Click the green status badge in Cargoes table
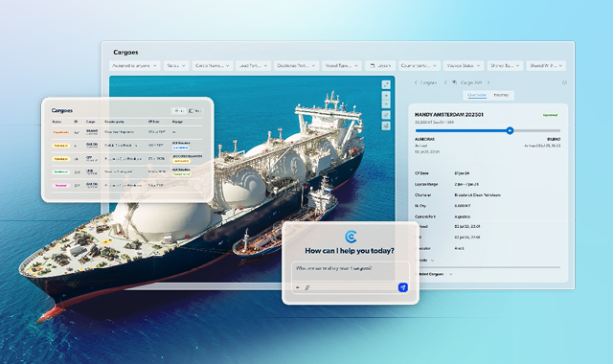The height and width of the screenshot is (364, 613). pyautogui.click(x=61, y=172)
